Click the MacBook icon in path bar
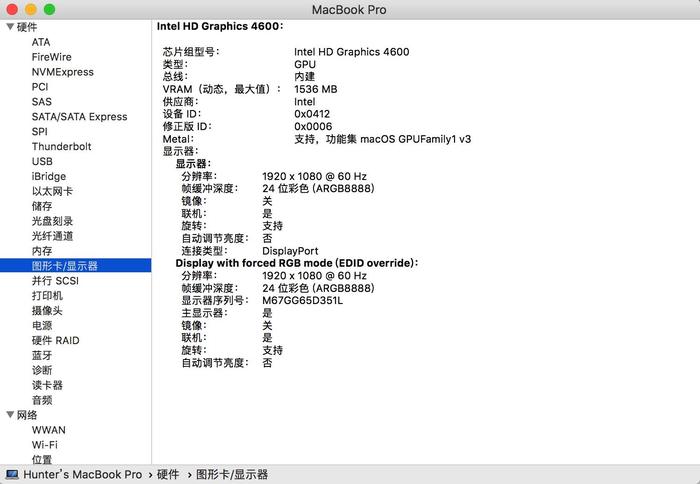 point(12,474)
